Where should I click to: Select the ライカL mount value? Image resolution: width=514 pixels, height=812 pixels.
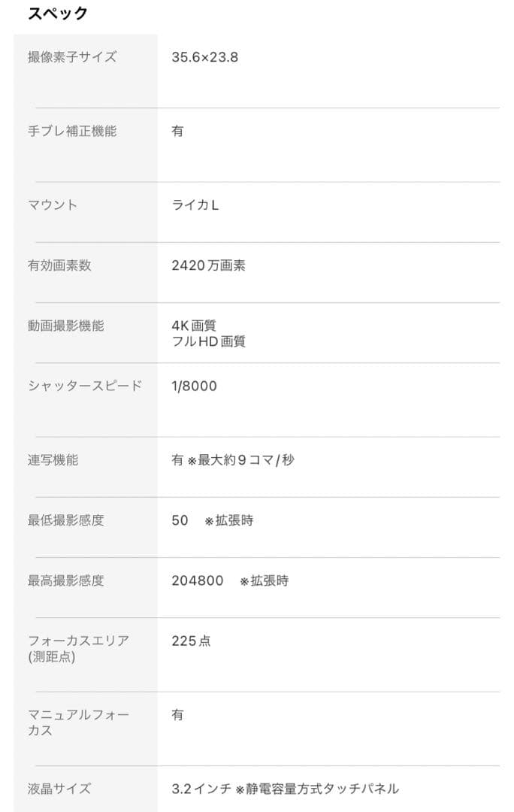click(195, 205)
